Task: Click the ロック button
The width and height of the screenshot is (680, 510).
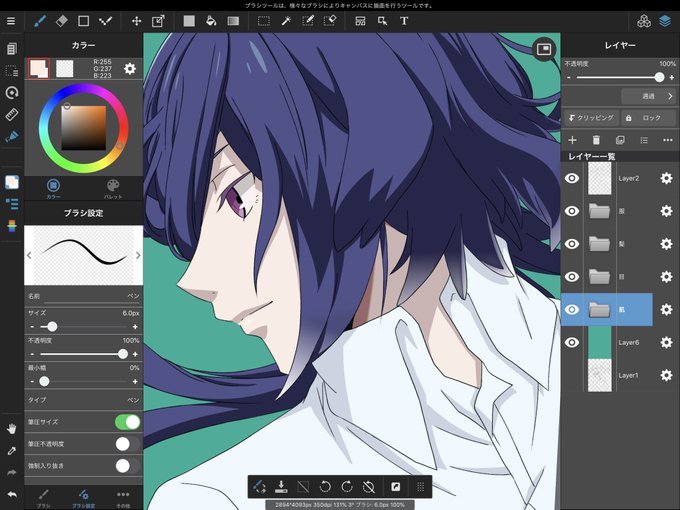Action: pos(648,118)
